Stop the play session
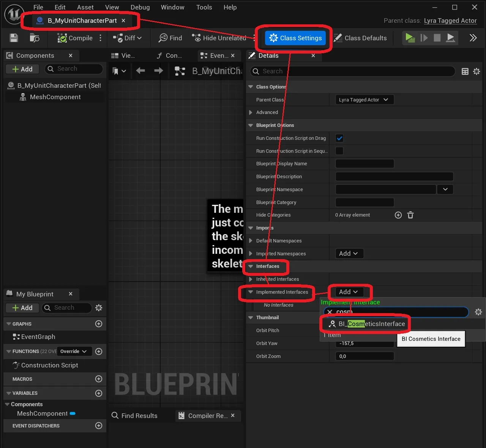The image size is (486, 448). click(437, 38)
